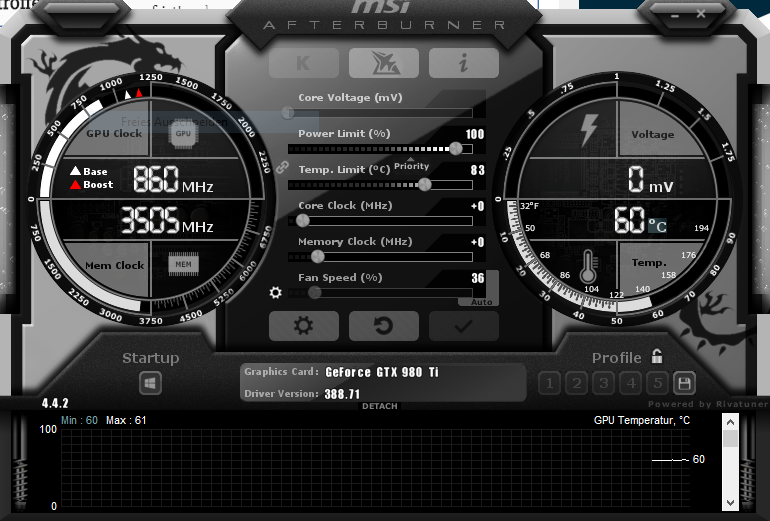Viewport: 770px width, 521px height.
Task: Click the 860 MHz GPU clock readout
Action: coord(172,179)
